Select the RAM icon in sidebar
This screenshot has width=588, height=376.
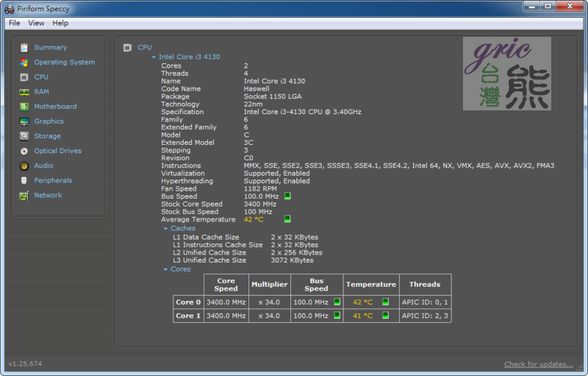tap(24, 92)
